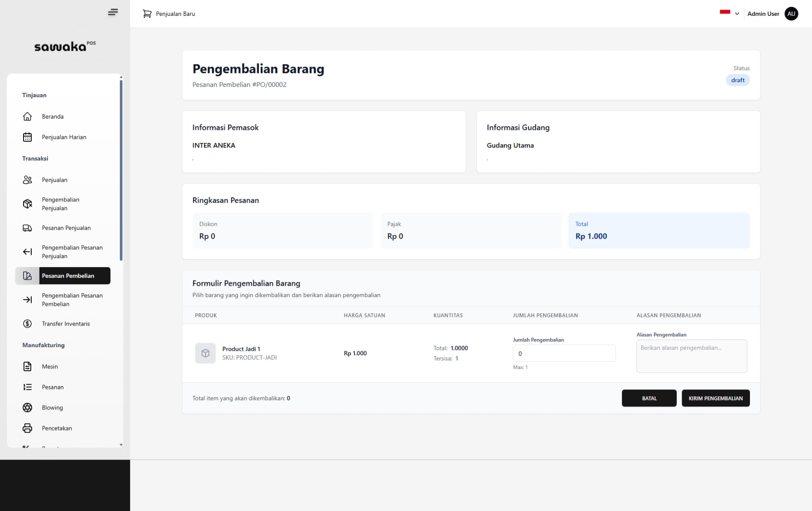
Task: Click the Penjualan Baru cart icon
Action: pos(147,14)
